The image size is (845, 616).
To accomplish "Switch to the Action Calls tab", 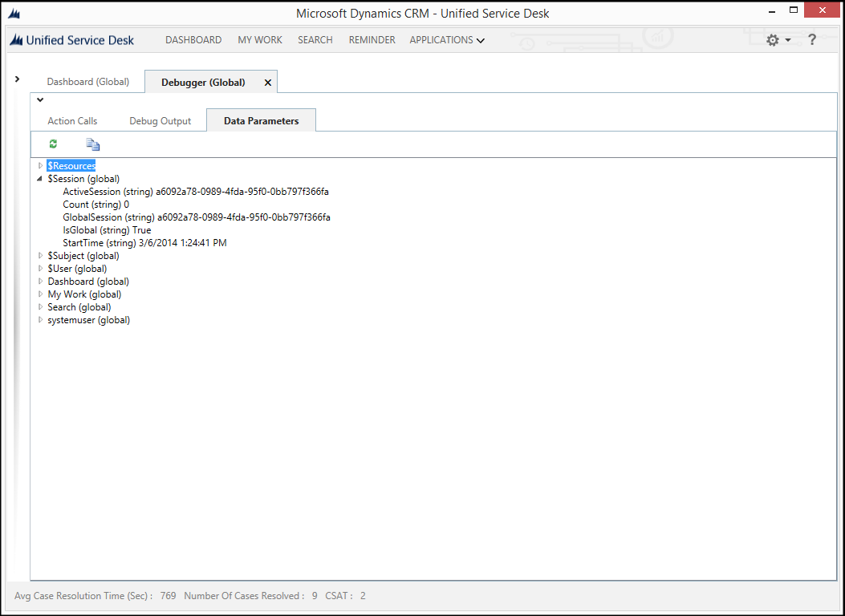I will click(71, 120).
